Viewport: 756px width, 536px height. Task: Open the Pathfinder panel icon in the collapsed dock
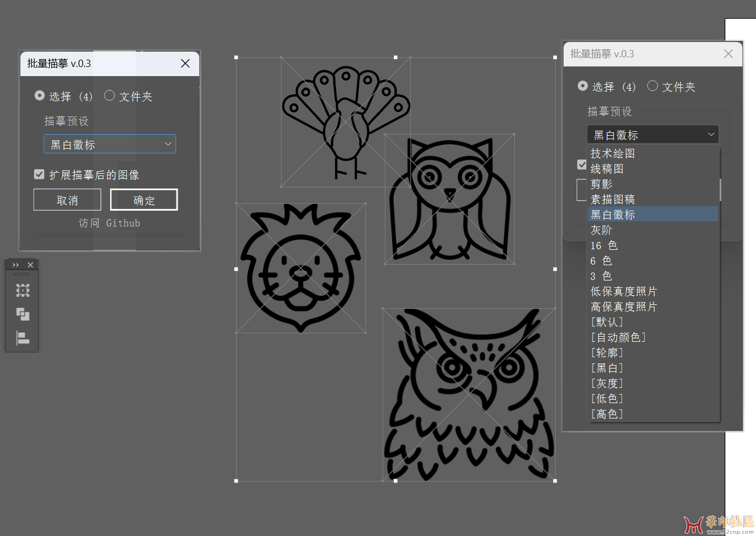pyautogui.click(x=23, y=314)
